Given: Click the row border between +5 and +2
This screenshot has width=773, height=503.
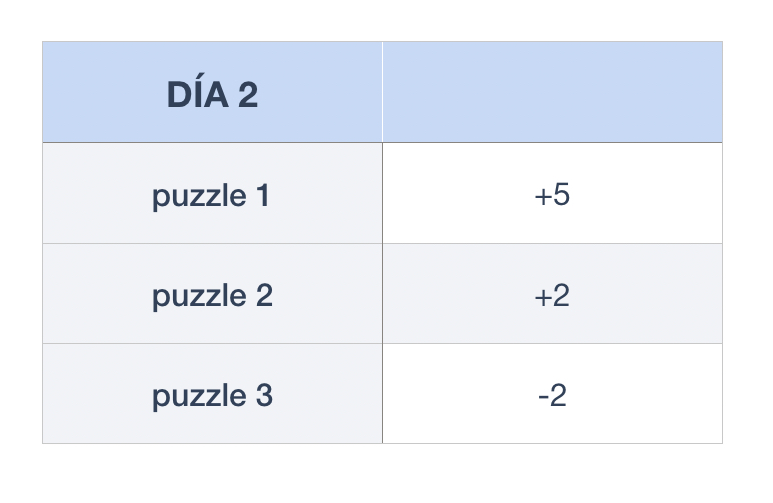Looking at the screenshot, I should (x=552, y=243).
